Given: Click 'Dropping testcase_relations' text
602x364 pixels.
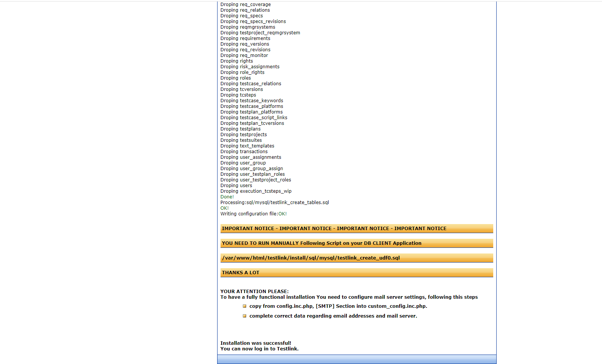Looking at the screenshot, I should 251,84.
